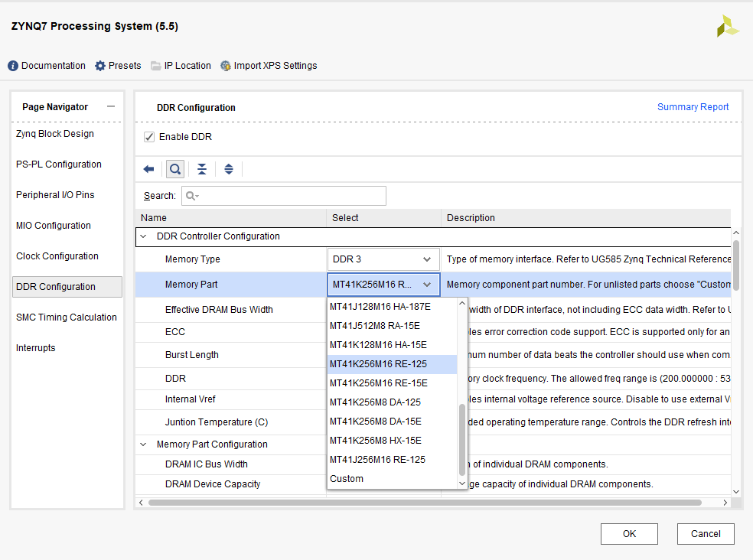753x560 pixels.
Task: Click the back arrow toolbar icon
Action: [x=149, y=169]
